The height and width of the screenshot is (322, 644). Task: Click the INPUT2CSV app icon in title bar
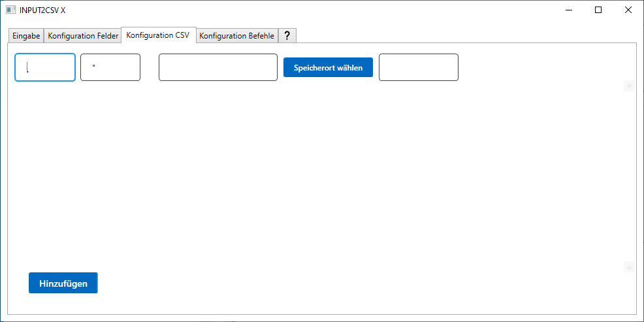(10, 10)
